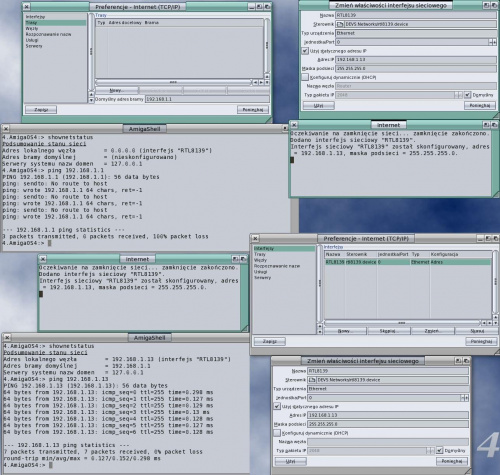Click 'Nowy...' button under the Trasy routes list
Image resolution: width=500 pixels, height=475 pixels.
pos(117,90)
